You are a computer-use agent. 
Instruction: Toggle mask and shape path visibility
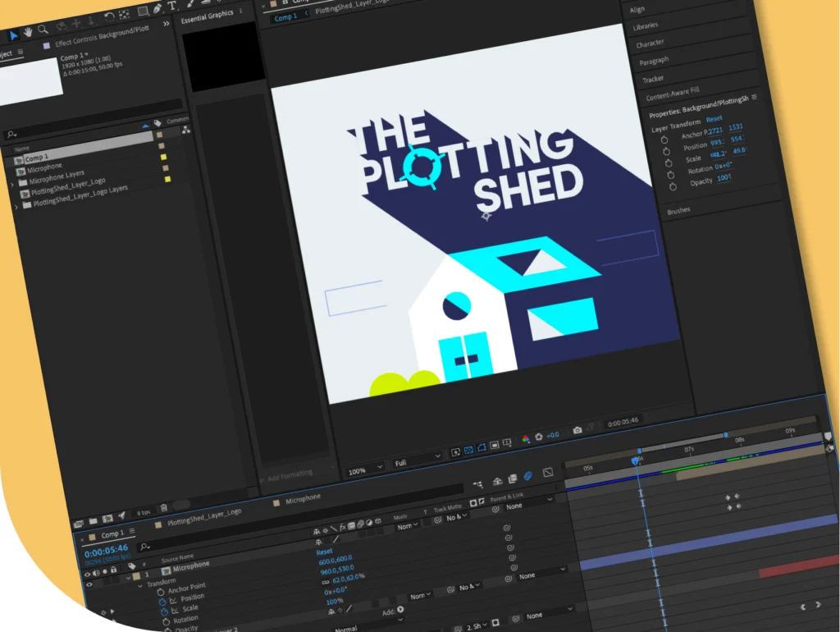pyautogui.click(x=482, y=447)
